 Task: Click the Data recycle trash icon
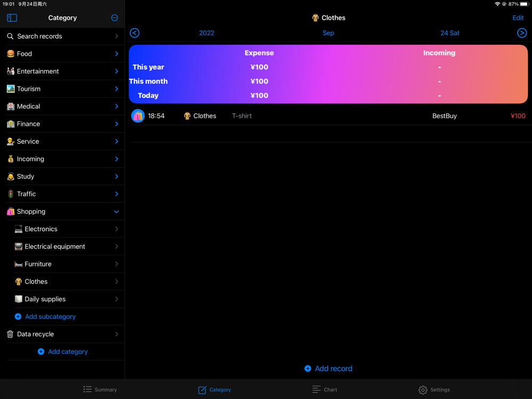click(10, 334)
